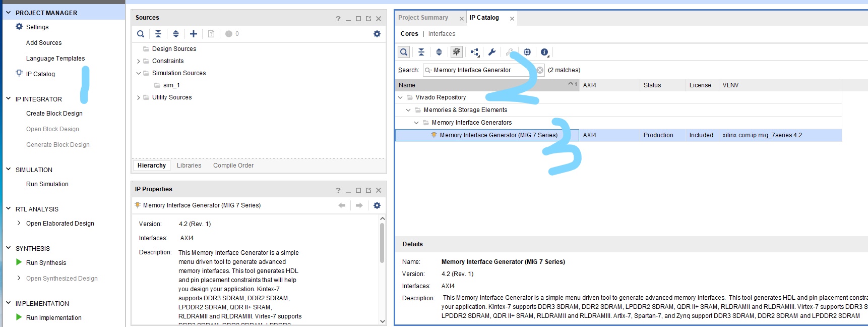
Task: Select sim_1 in Simulation Sources
Action: (171, 85)
